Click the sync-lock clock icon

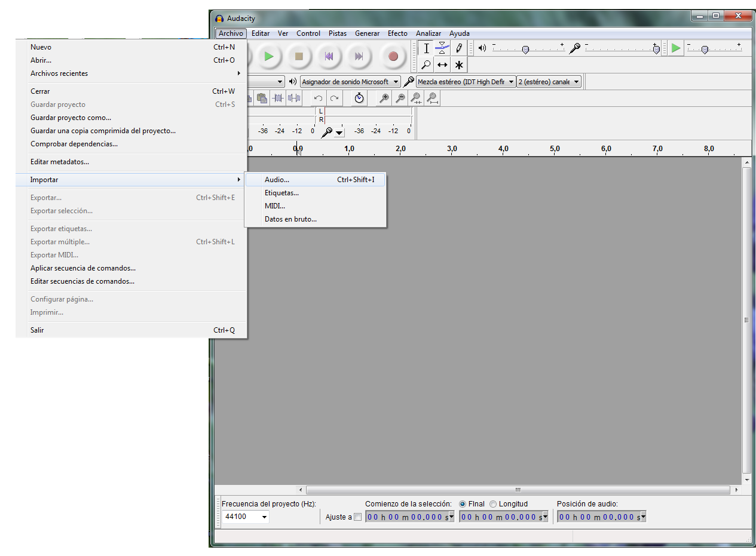[x=359, y=98]
